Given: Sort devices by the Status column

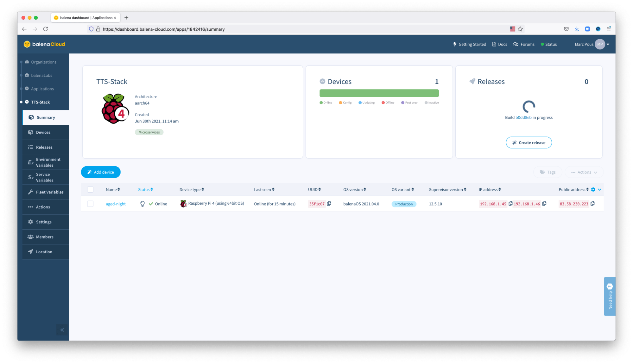Looking at the screenshot, I should click(x=145, y=189).
